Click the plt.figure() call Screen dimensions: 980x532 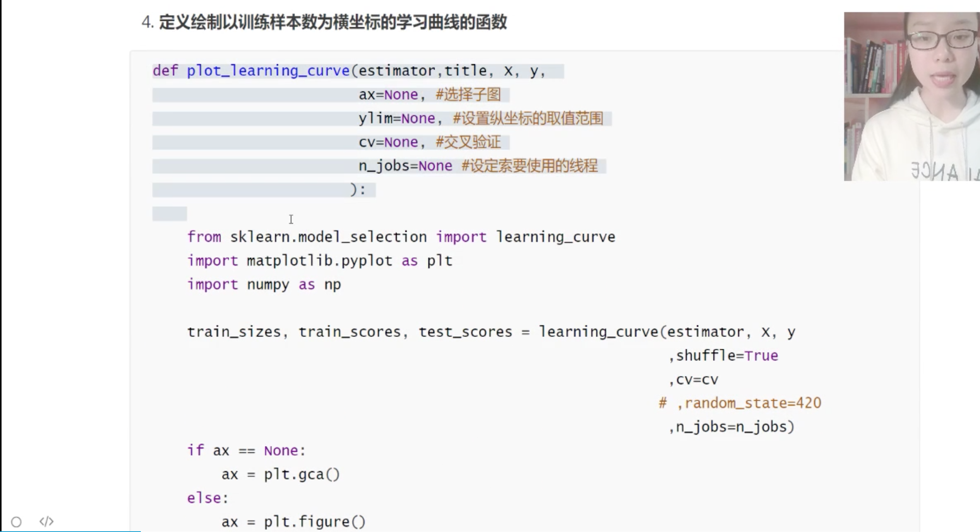click(x=314, y=522)
